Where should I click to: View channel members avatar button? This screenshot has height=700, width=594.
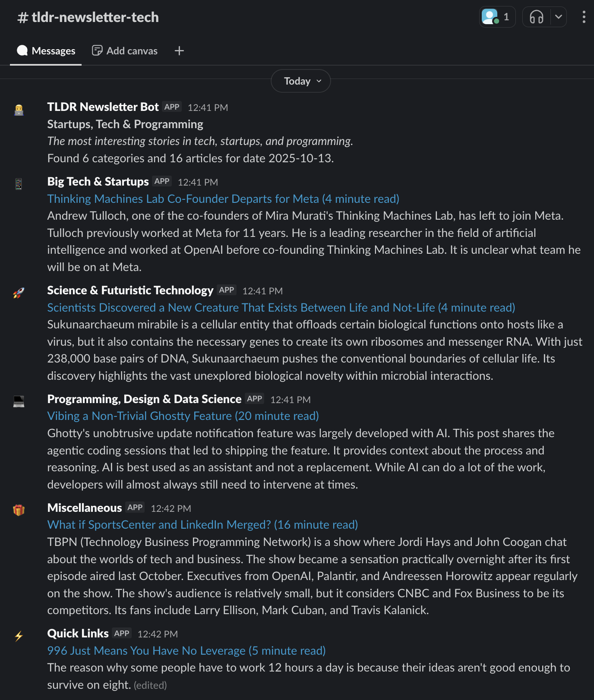[497, 17]
